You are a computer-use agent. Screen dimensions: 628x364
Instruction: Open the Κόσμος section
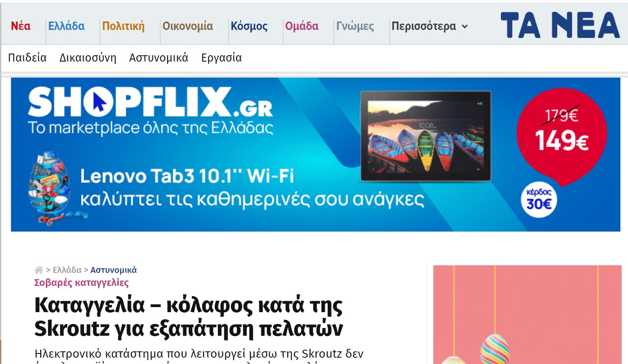249,26
